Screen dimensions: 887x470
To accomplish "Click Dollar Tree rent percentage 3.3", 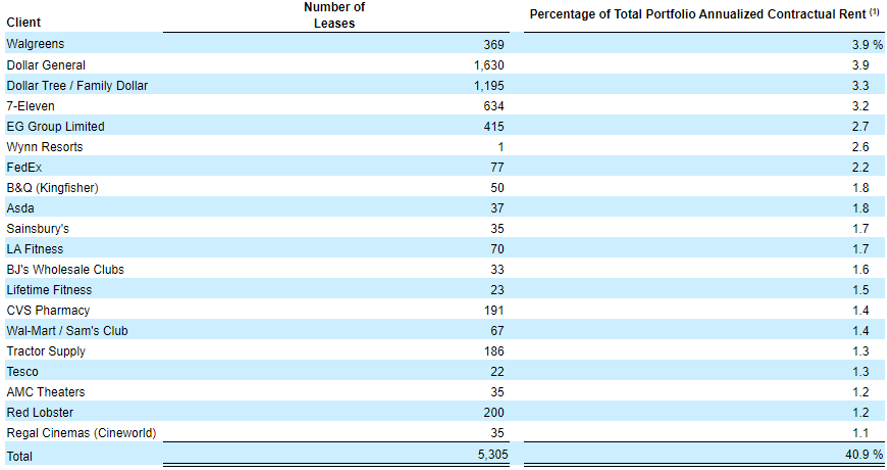I will click(x=860, y=85).
